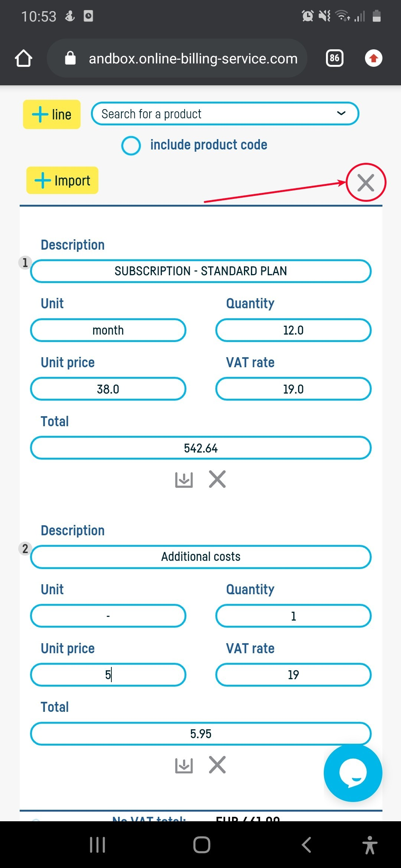Focus the Quantity field showing 12.0
The image size is (401, 868).
tap(293, 330)
